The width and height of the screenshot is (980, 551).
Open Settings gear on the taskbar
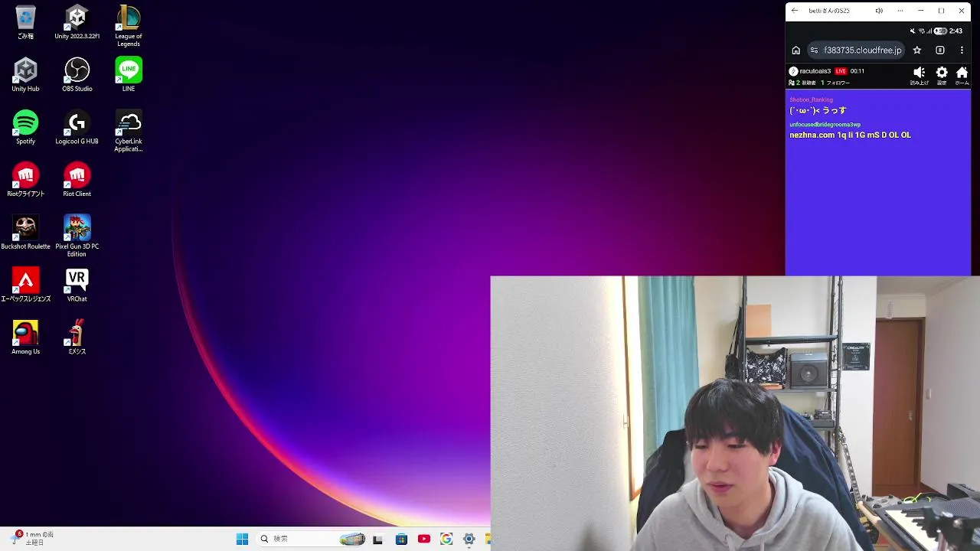point(469,539)
